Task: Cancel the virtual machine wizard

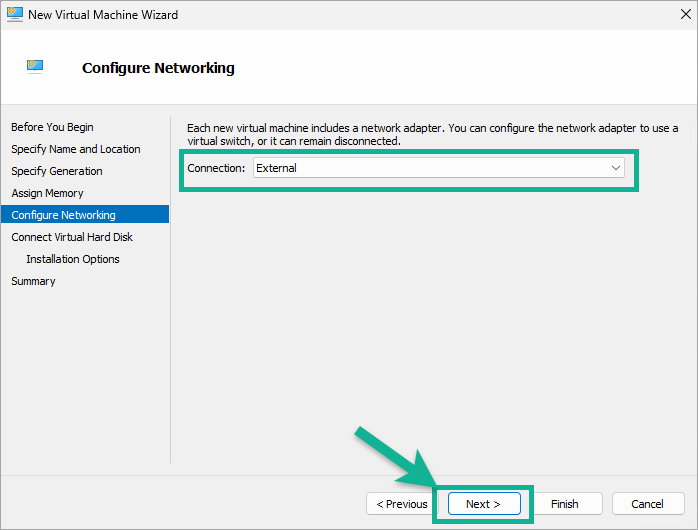Action: tap(648, 503)
